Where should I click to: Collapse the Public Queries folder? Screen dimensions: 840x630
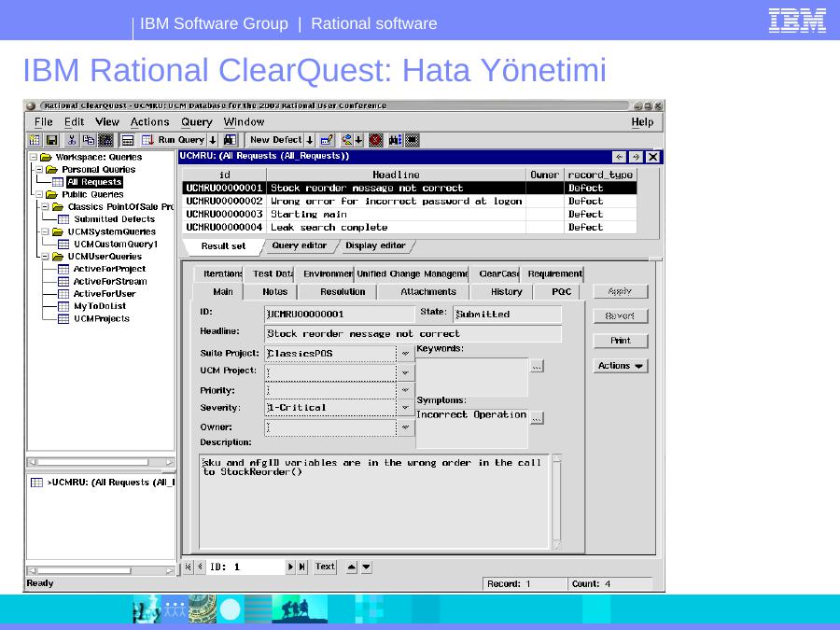point(39,194)
